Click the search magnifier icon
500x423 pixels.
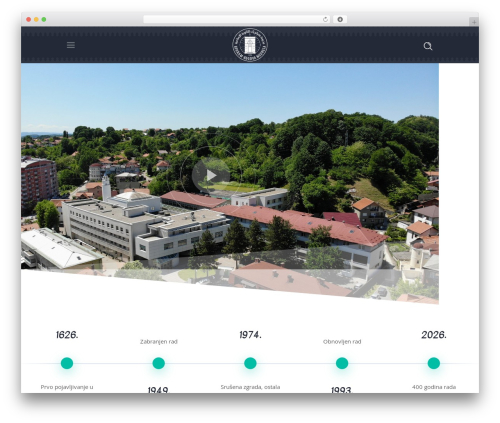[428, 46]
